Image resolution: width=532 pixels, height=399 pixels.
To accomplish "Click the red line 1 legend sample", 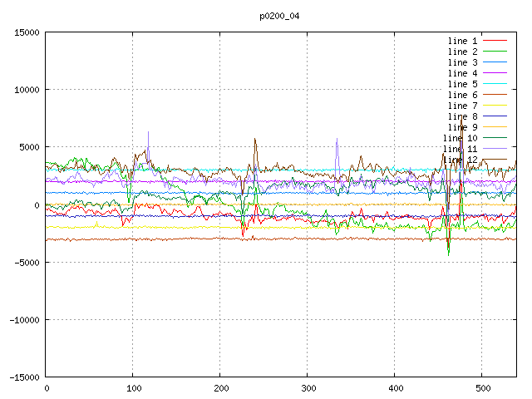I will coord(495,41).
